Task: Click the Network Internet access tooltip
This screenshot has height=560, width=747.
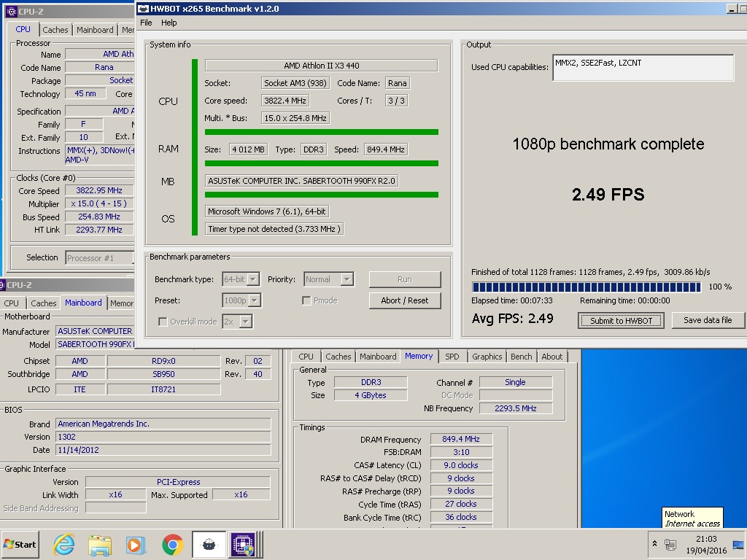Action: click(692, 518)
